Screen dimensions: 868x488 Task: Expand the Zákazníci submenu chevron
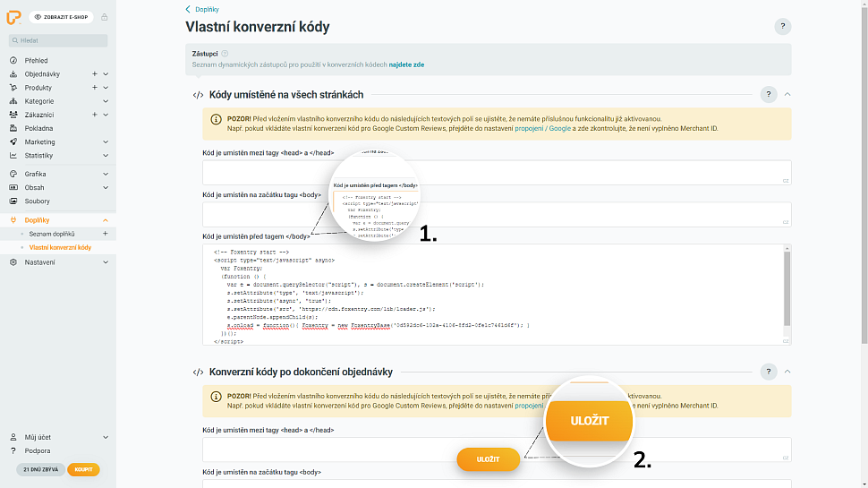[106, 115]
